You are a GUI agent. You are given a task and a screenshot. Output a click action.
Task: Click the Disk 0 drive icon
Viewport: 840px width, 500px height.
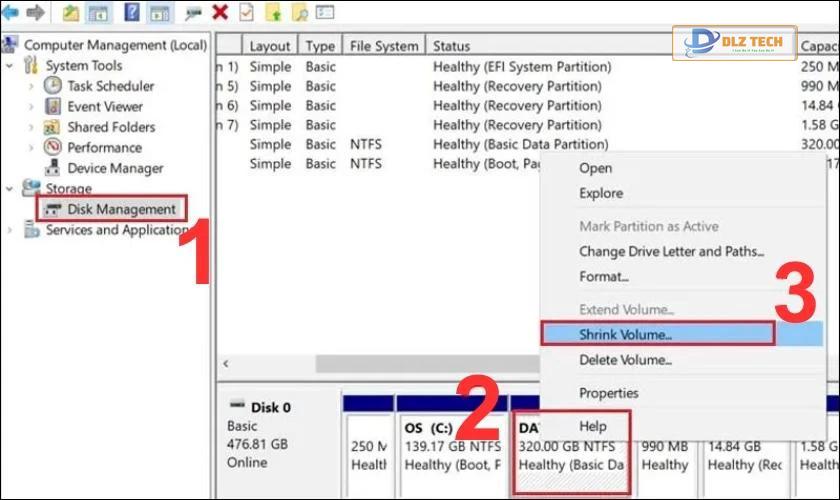pyautogui.click(x=237, y=405)
